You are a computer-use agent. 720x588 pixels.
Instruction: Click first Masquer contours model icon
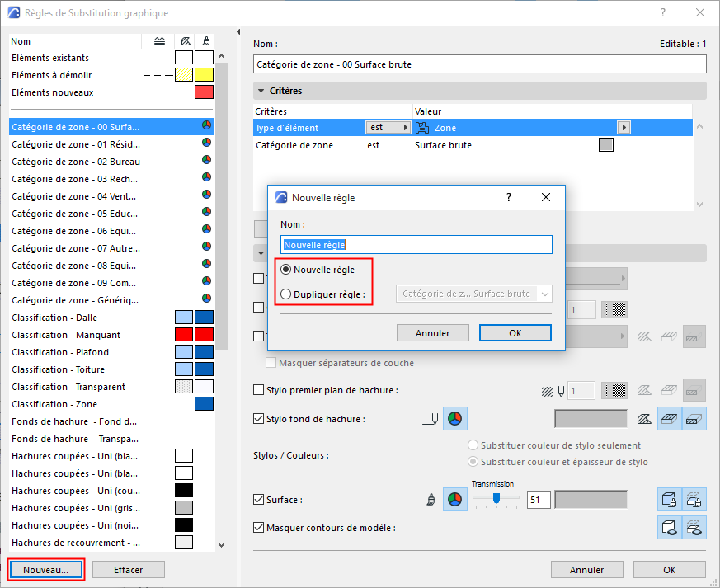click(670, 528)
